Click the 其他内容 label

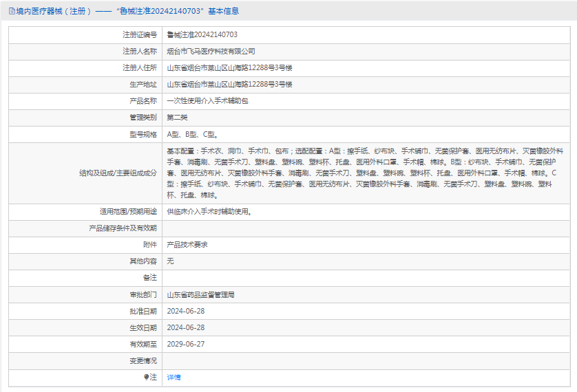[143, 261]
